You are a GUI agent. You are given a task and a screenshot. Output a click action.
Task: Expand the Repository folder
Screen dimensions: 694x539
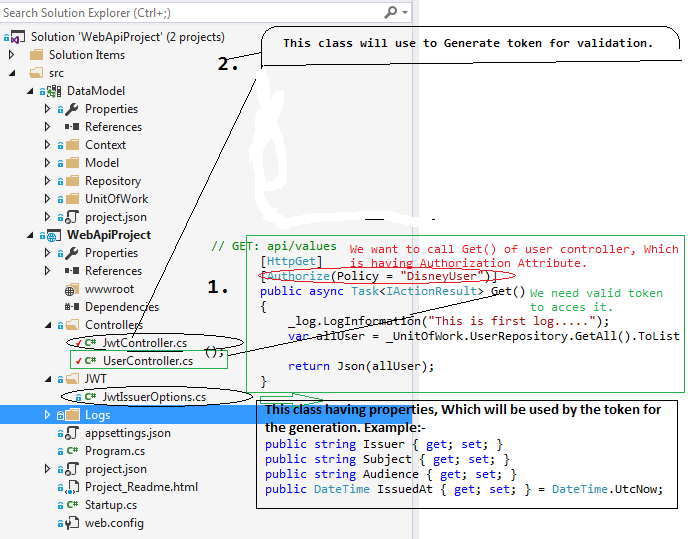(x=48, y=181)
